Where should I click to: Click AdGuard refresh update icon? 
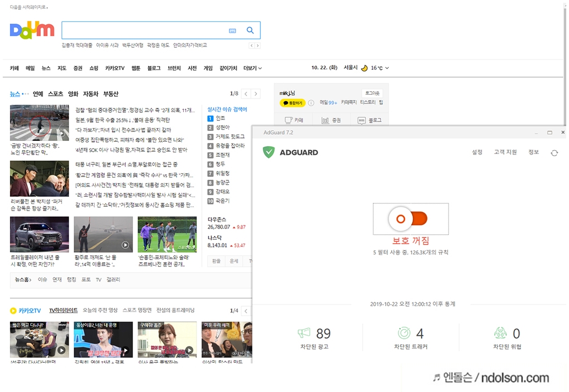(554, 153)
